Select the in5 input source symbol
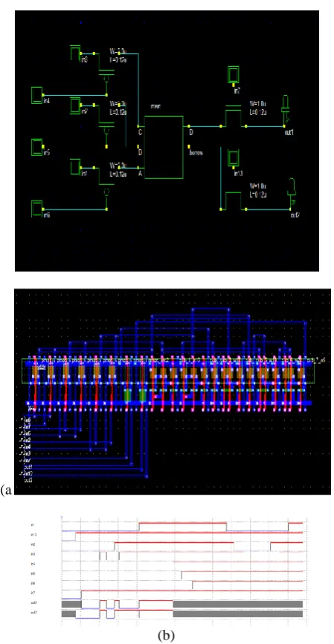This screenshot has width=334, height=644. click(x=38, y=148)
